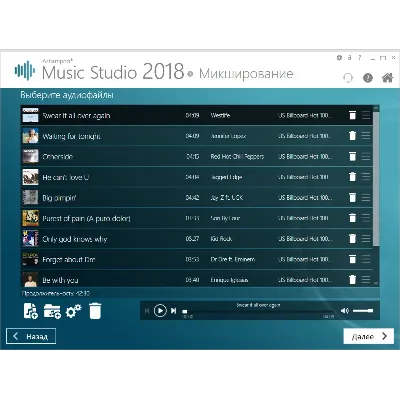Open mixing settings gears icon
This screenshot has width=400, height=400.
coord(73,311)
